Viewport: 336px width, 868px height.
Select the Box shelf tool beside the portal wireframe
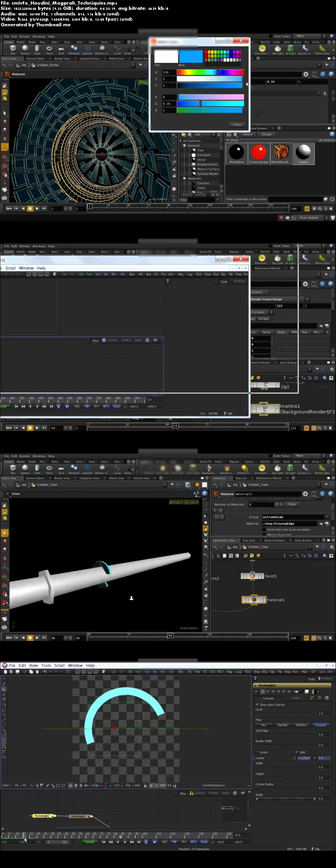point(13,50)
